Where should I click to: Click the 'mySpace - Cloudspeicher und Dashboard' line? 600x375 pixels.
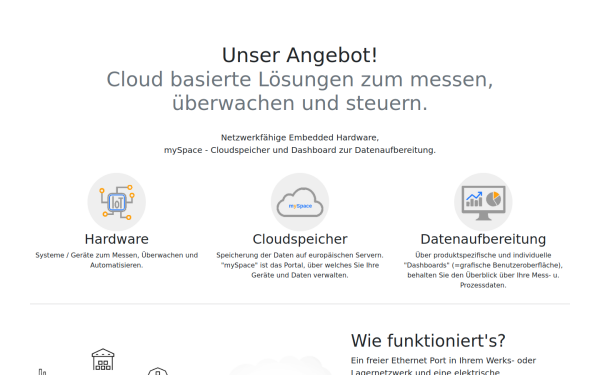point(300,150)
